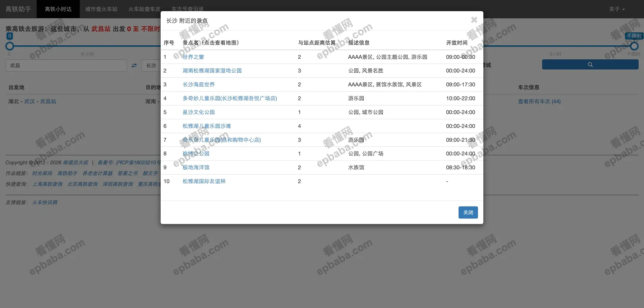644x308 pixels.
Task: Open 松雅湖国际友谊林 link
Action: (x=204, y=181)
